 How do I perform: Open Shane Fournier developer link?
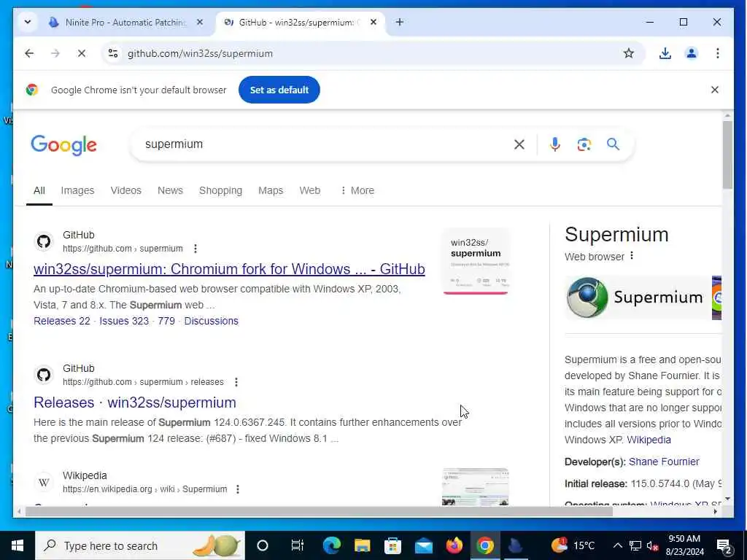pyautogui.click(x=664, y=462)
